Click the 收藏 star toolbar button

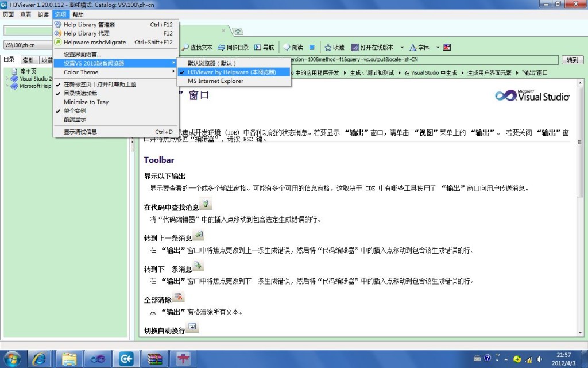[x=335, y=47]
